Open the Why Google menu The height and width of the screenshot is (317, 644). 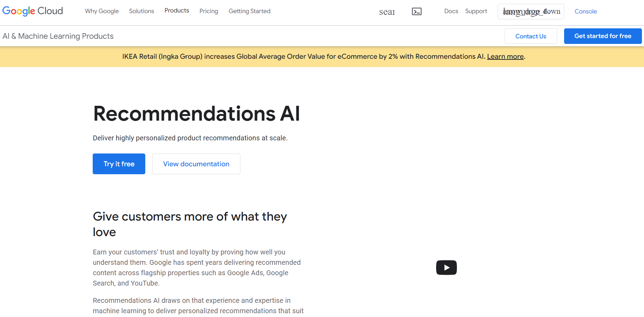tap(102, 11)
